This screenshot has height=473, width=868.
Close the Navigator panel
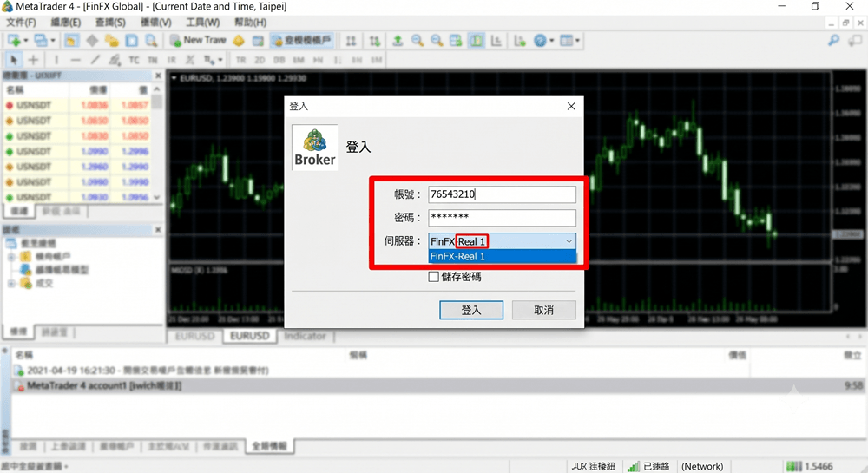tap(158, 229)
